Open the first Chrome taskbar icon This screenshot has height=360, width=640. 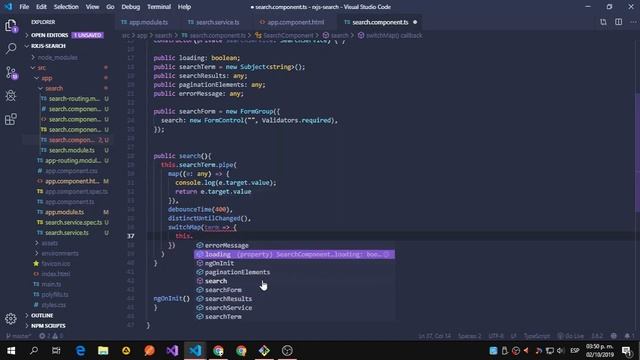[218, 351]
